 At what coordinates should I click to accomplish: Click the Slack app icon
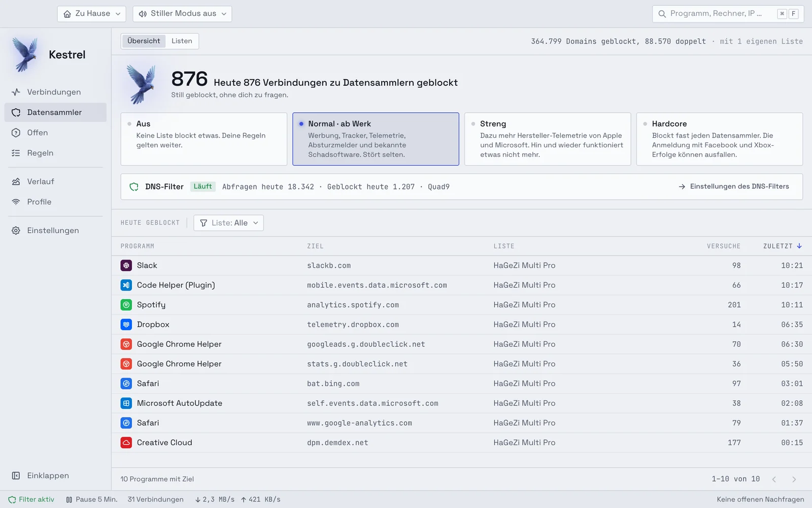[126, 265]
